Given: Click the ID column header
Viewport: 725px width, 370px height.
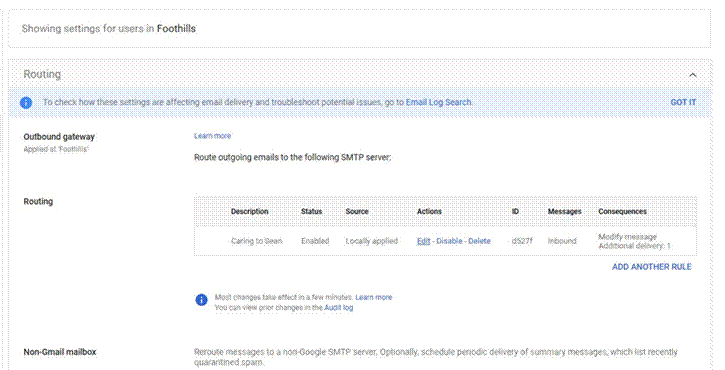Looking at the screenshot, I should tap(515, 211).
